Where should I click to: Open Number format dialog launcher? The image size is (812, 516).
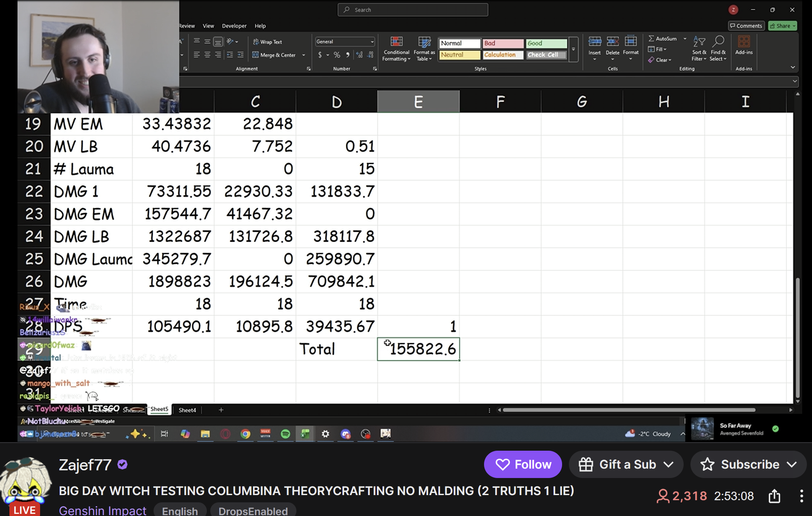(375, 69)
